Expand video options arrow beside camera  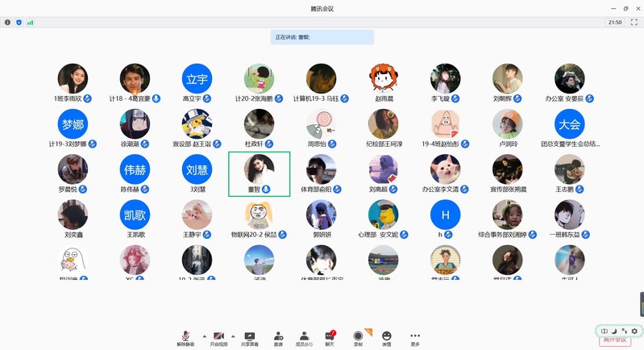click(234, 335)
